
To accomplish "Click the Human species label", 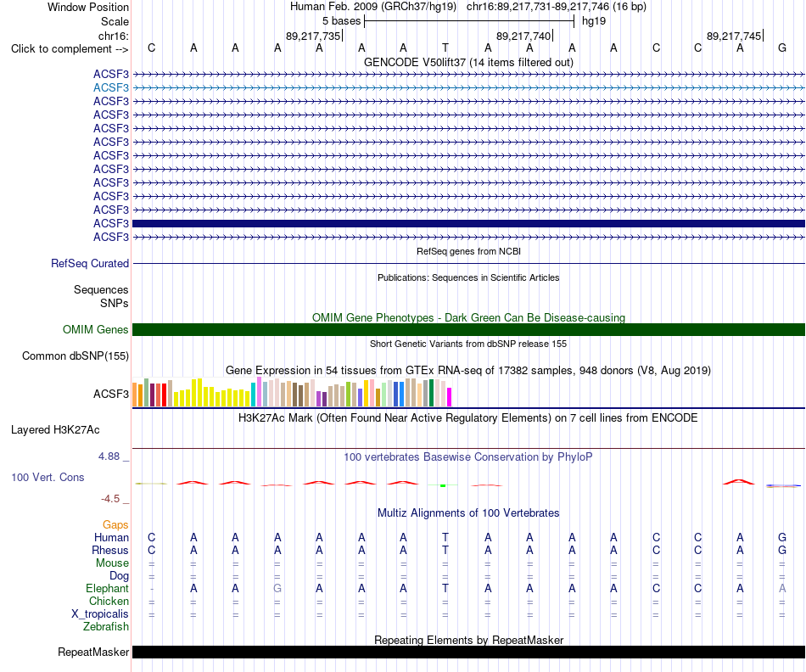I will 111,538.
